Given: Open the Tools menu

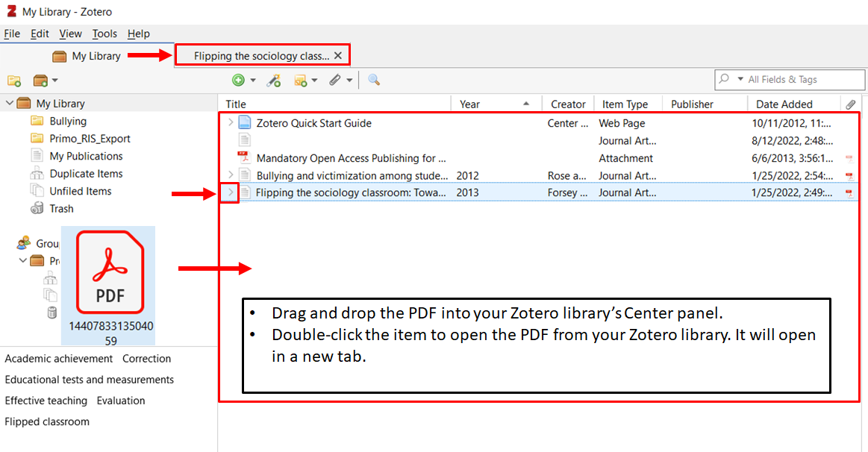Looking at the screenshot, I should (104, 34).
